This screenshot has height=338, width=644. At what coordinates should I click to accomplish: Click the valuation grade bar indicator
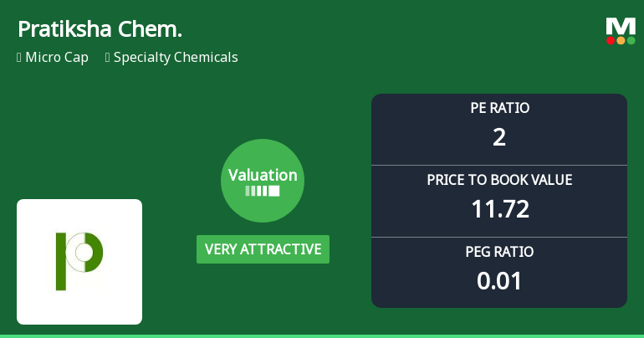click(263, 191)
